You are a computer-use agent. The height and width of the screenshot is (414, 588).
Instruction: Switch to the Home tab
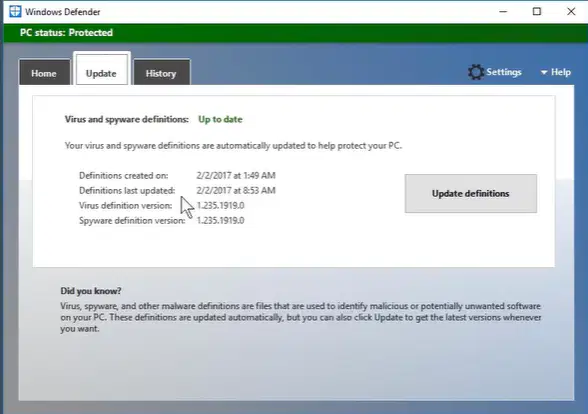pos(44,72)
